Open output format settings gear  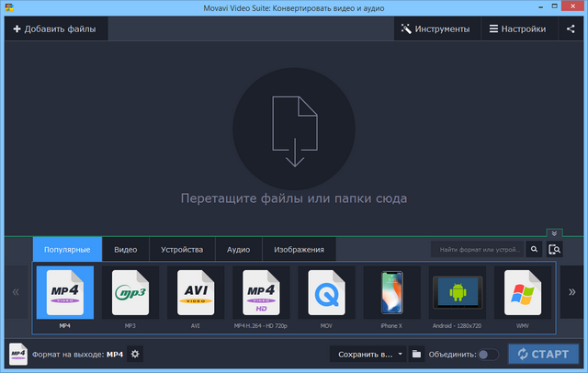135,354
